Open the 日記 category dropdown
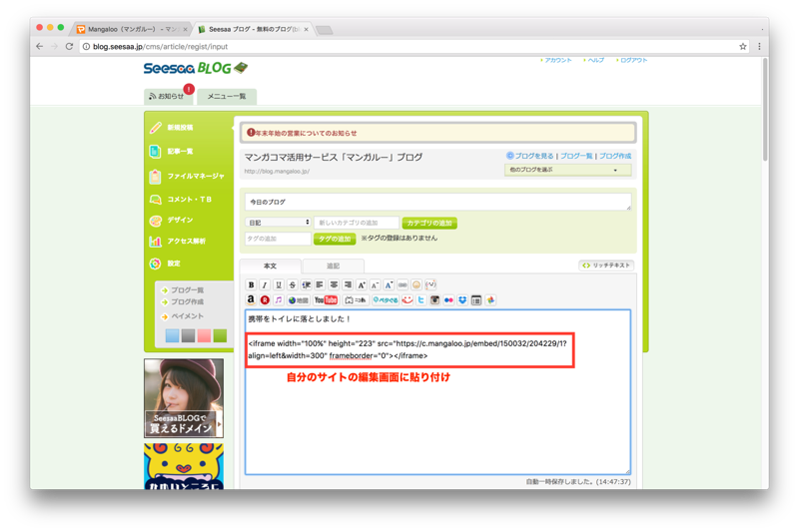Screen dimensions: 799x532 278,223
